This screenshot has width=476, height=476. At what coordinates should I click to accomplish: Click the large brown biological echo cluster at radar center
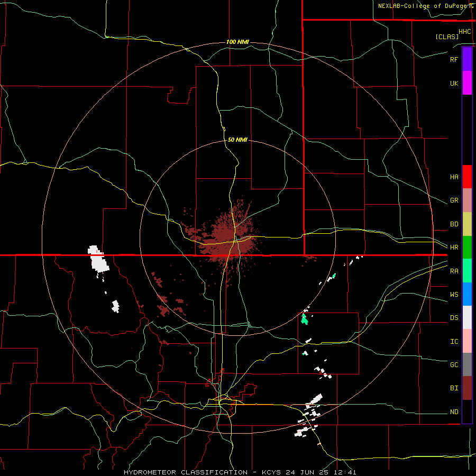227,239
